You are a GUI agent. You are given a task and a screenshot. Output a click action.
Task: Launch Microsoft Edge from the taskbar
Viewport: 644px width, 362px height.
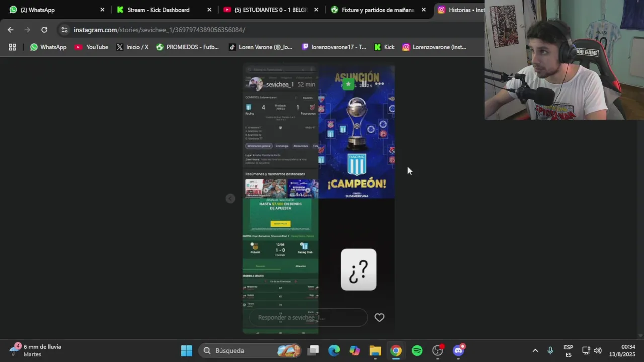[x=334, y=350]
